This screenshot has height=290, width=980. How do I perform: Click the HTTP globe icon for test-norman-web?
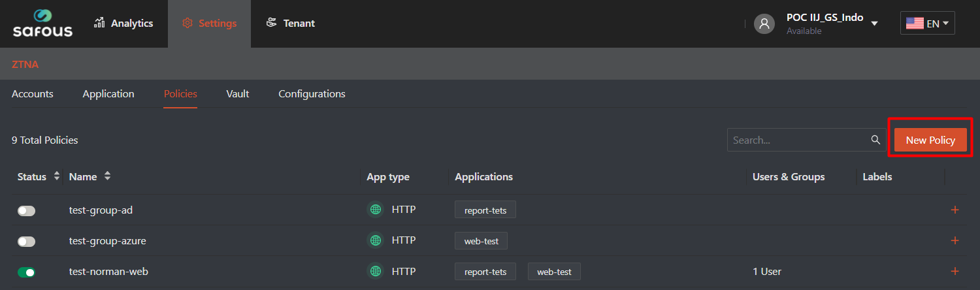(x=375, y=271)
